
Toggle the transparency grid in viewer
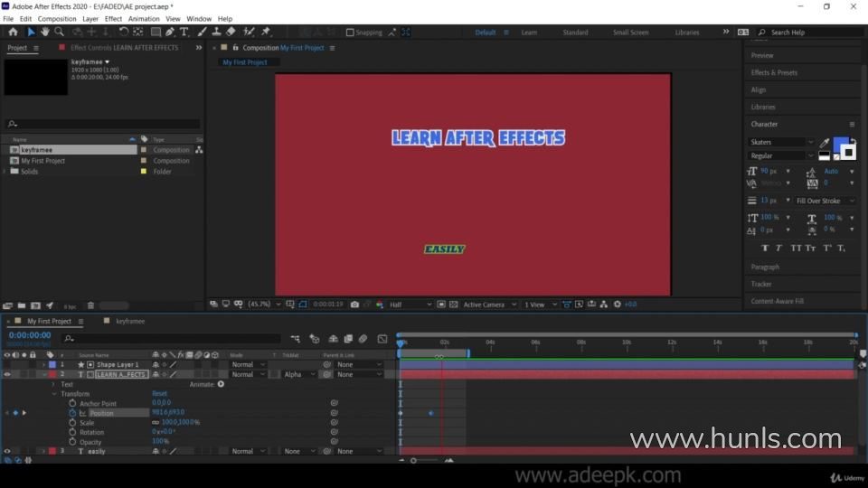click(453, 305)
